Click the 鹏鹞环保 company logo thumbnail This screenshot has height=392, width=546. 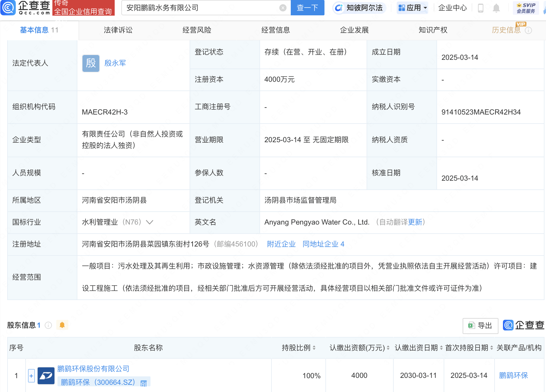[46, 376]
